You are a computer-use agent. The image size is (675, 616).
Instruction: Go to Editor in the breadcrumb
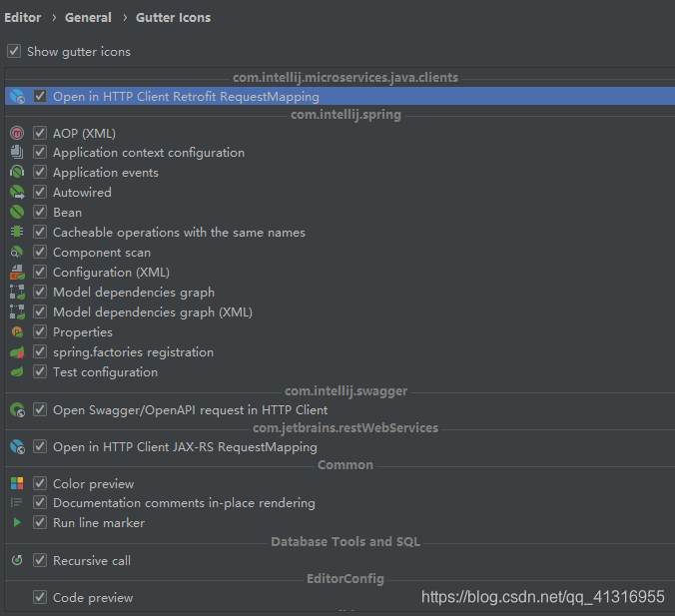tap(22, 18)
